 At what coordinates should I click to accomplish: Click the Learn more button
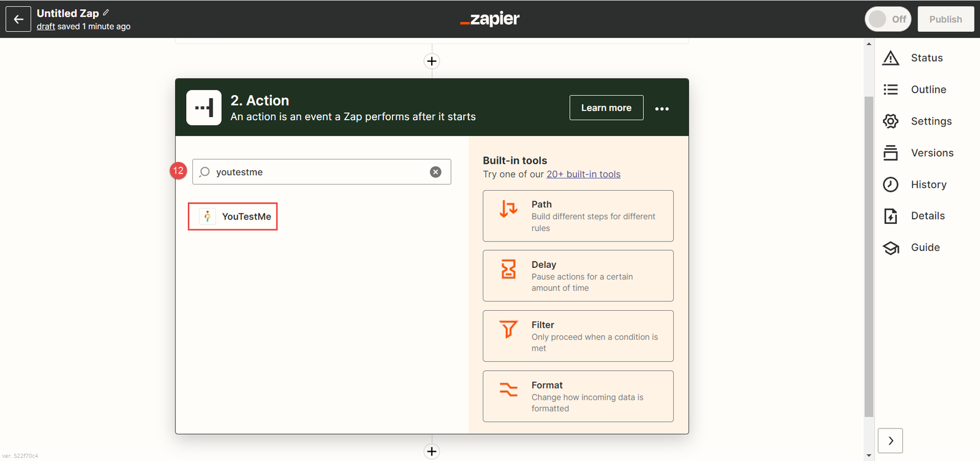(606, 108)
